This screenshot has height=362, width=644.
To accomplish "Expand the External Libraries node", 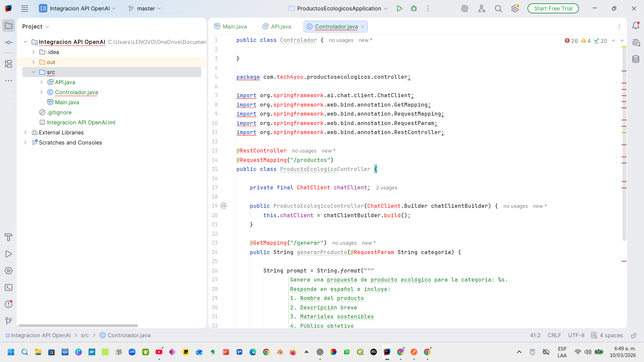I will [25, 132].
